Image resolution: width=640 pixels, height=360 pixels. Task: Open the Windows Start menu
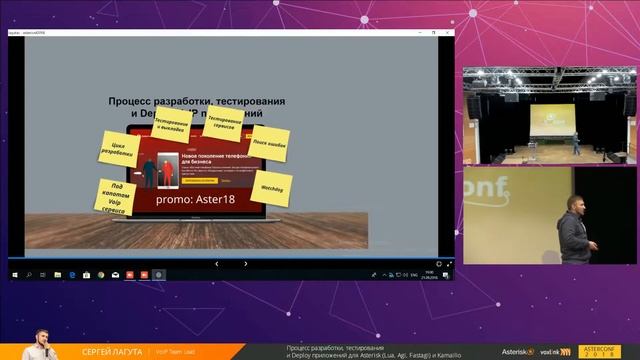15,275
